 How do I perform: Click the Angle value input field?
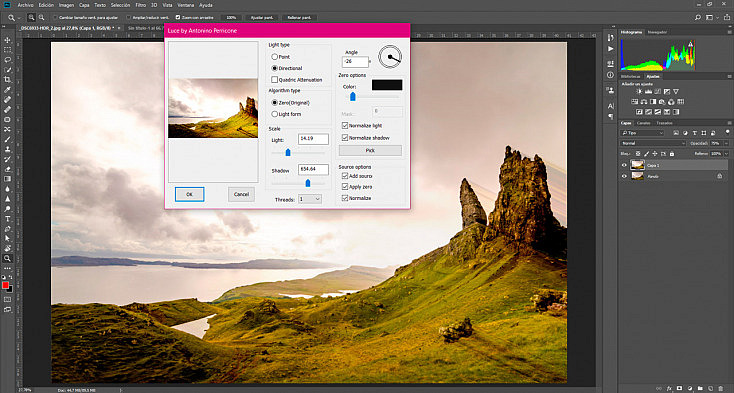pos(355,61)
